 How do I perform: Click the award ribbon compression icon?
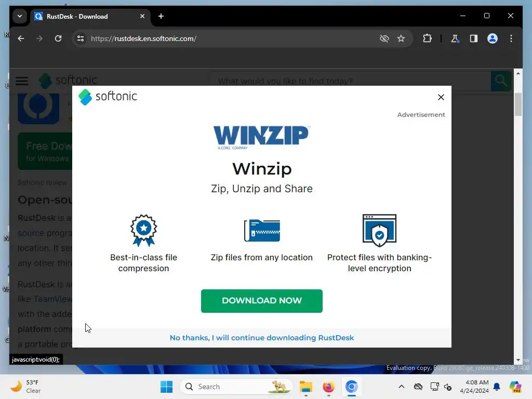[x=143, y=230]
